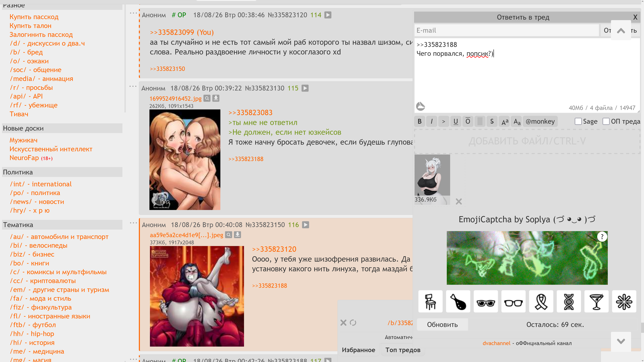Screen dimensions: 644x362
Task: Download the aa59e5a2ce4d1e9 jpeg file
Action: [237, 235]
